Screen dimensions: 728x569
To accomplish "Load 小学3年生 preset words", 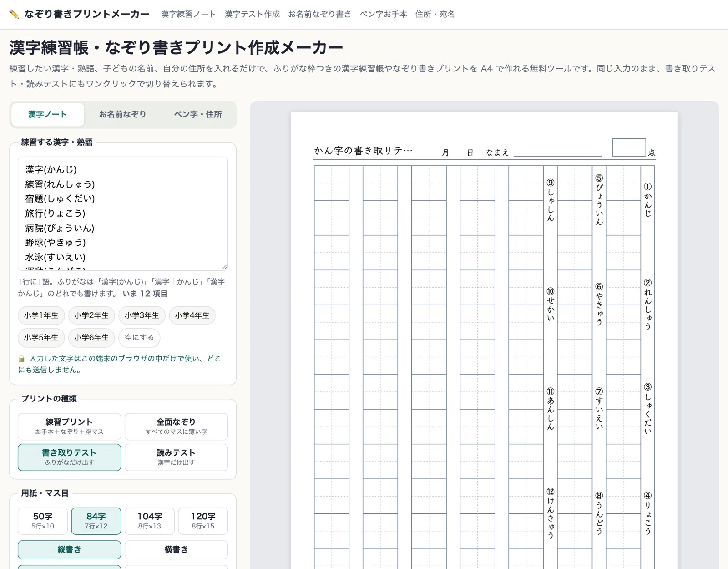I will click(142, 315).
